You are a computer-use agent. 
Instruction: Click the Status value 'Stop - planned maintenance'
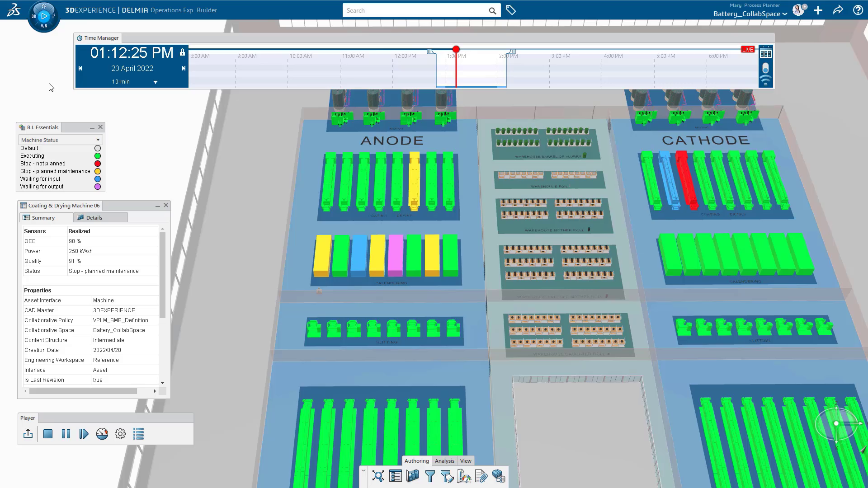point(104,271)
